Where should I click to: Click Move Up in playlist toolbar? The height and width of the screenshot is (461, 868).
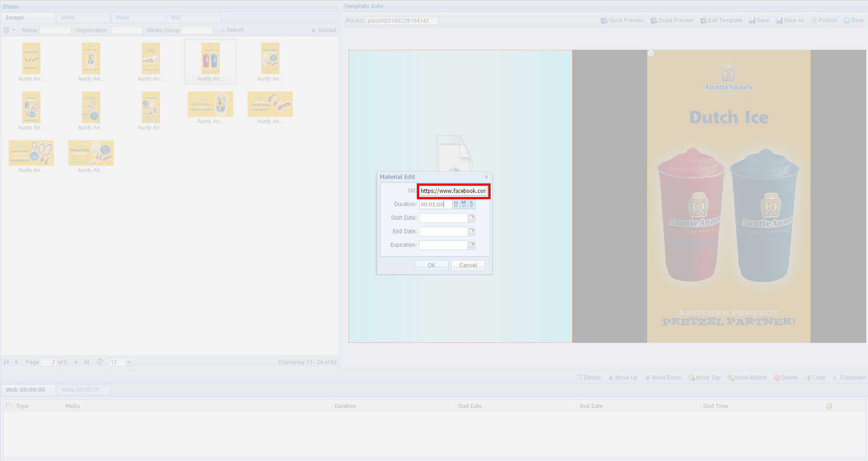pos(623,378)
